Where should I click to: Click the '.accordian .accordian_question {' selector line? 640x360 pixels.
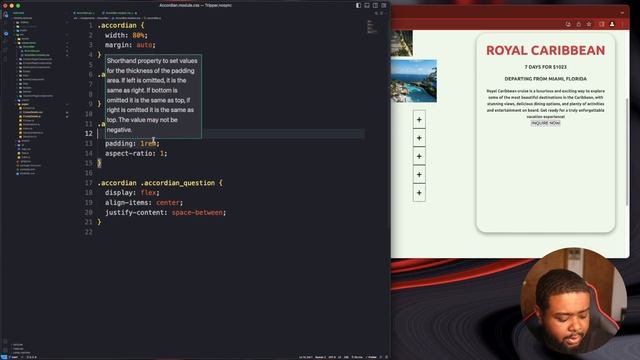(x=160, y=183)
